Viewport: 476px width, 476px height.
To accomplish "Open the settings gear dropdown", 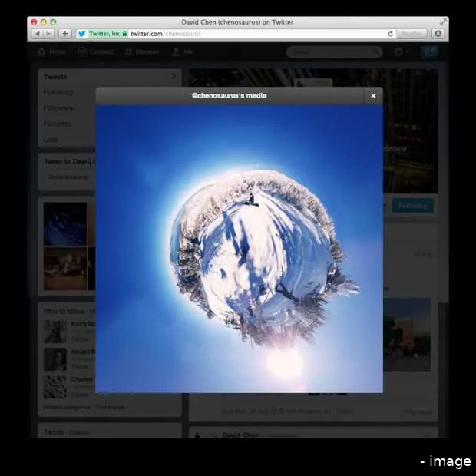I will click(400, 52).
